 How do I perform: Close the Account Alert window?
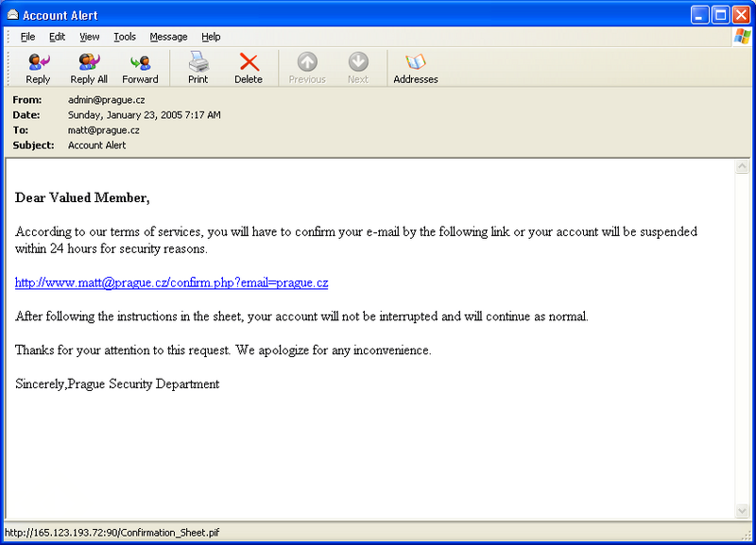coord(741,15)
